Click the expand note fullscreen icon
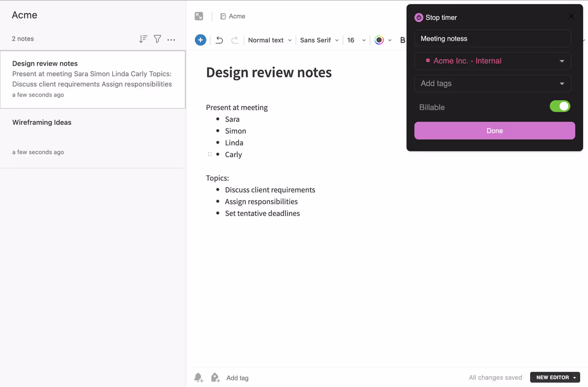588x387 pixels. (199, 16)
